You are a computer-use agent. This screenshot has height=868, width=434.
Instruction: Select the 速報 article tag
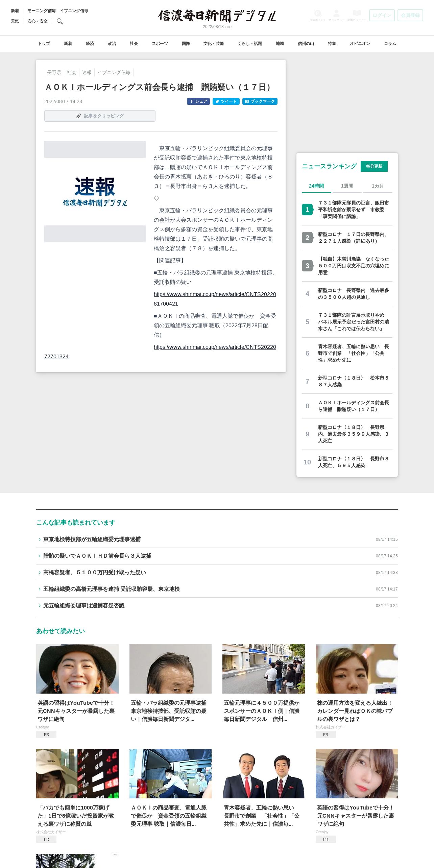(87, 72)
